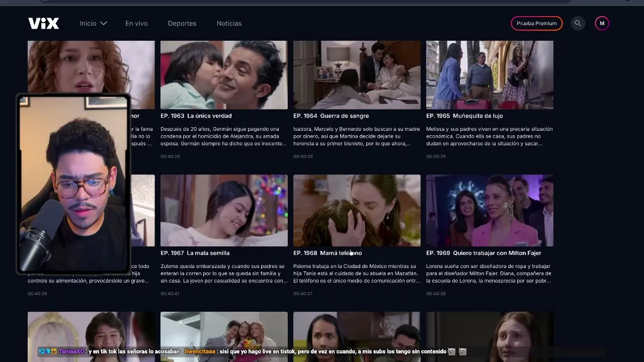Open bottom-row thumbnail of the group hugging
Viewport: 644px width, 362px height.
(224, 337)
